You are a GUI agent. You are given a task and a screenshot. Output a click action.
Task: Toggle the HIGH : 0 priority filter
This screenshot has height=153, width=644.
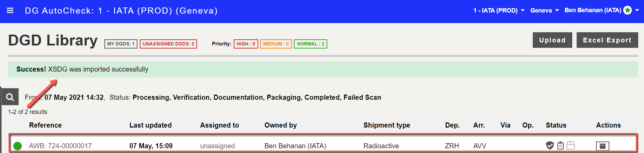pyautogui.click(x=246, y=44)
